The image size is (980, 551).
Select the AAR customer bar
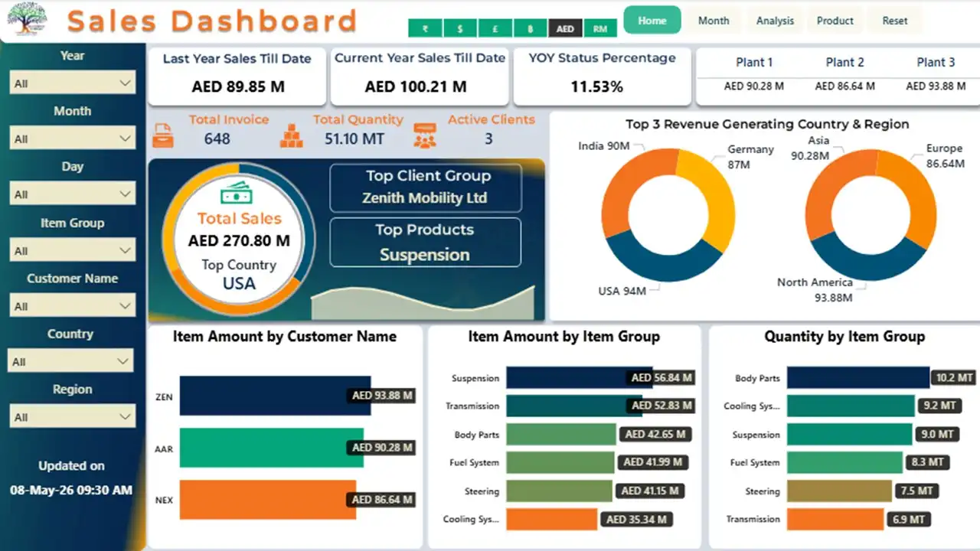[271, 448]
